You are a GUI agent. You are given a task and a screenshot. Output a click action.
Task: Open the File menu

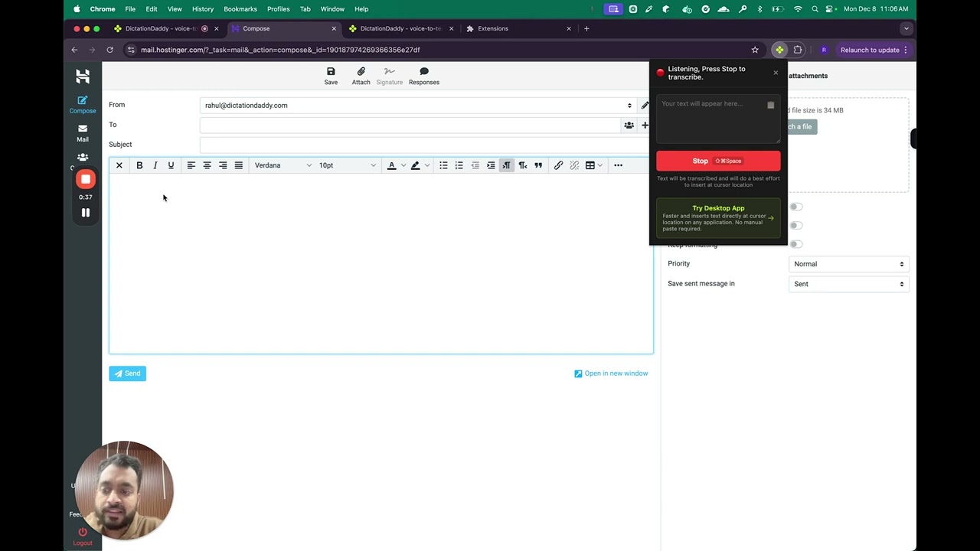(130, 9)
